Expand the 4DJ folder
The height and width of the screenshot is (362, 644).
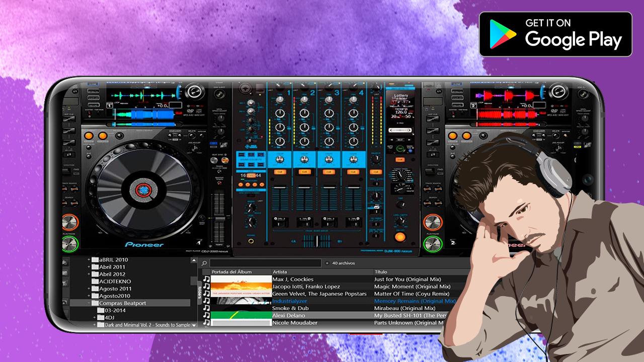(94, 318)
